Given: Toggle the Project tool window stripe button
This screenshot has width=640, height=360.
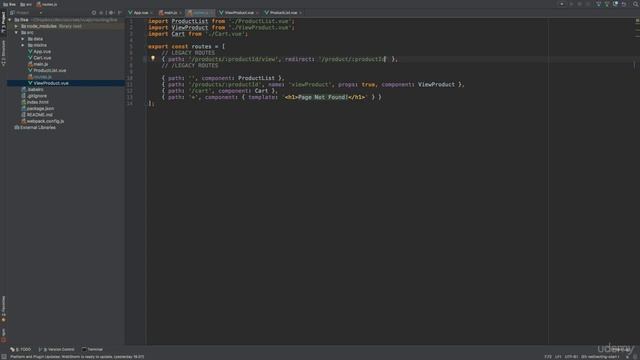Looking at the screenshot, I should (x=3, y=22).
